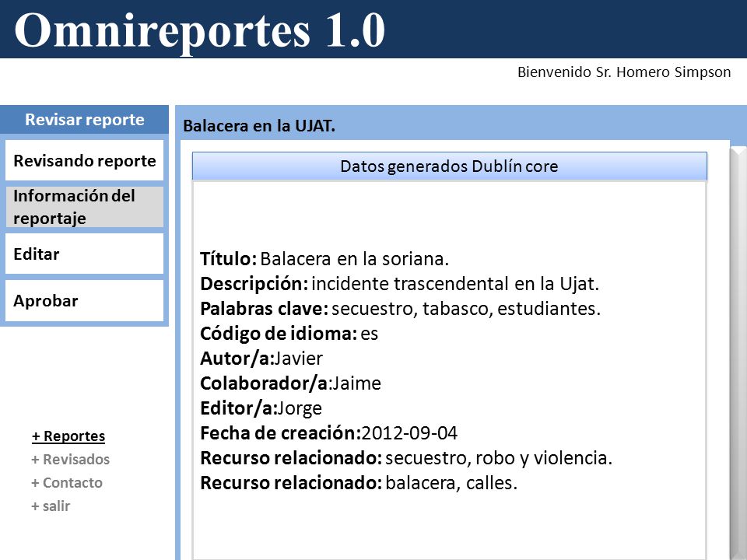Click the Descripción line about Ujat incident
The width and height of the screenshot is (747, 560).
coord(399,284)
